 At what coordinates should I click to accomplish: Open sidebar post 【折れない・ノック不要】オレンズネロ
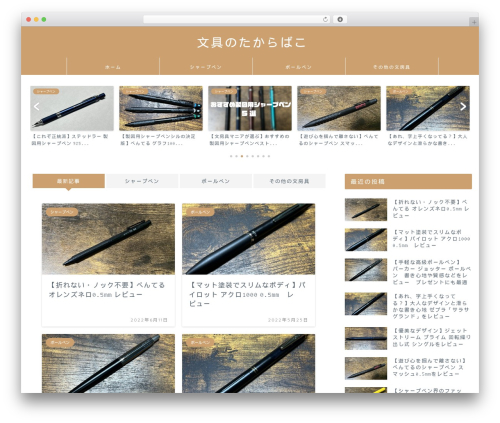pos(431,209)
